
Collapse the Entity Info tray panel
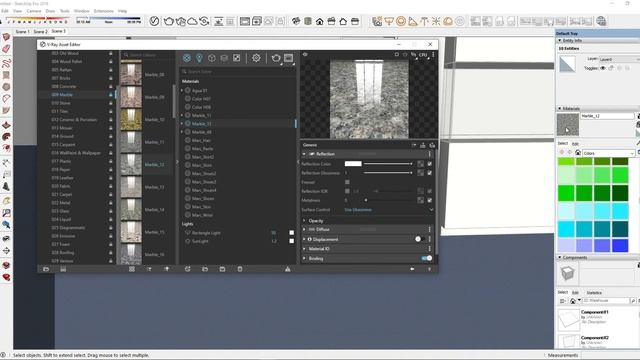(x=560, y=40)
